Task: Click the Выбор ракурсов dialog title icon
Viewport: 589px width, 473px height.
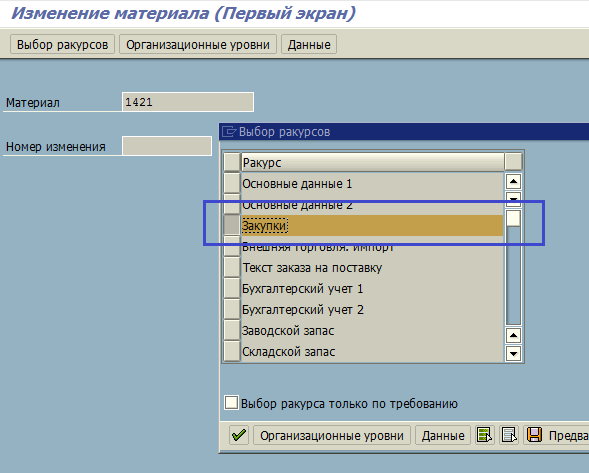Action: (x=229, y=132)
